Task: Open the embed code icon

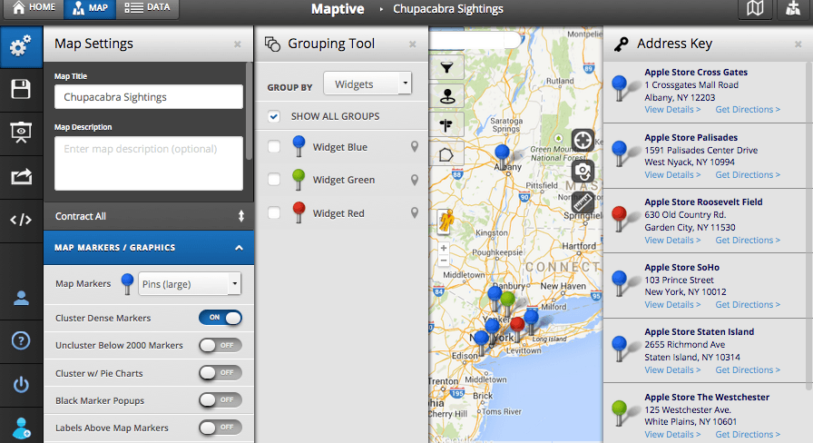Action: click(21, 220)
